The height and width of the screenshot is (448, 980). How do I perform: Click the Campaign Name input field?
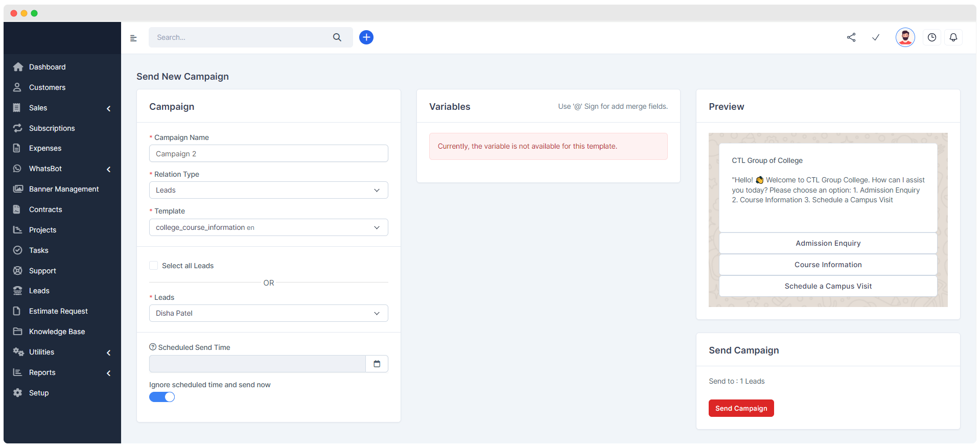click(268, 154)
